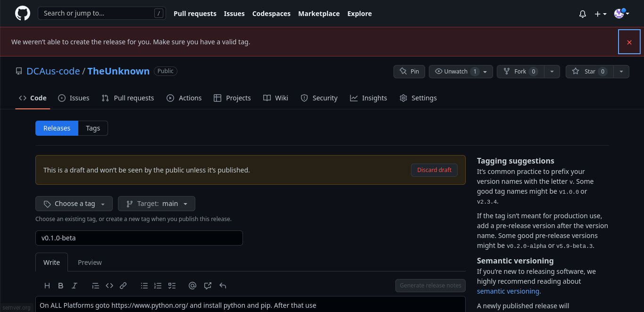Open the Projects tab
This screenshot has height=312, width=644.
[x=232, y=98]
